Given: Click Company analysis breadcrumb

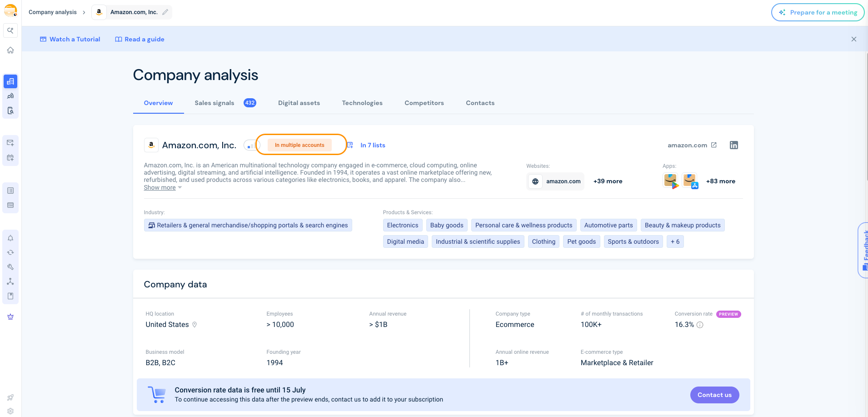Looking at the screenshot, I should point(53,12).
